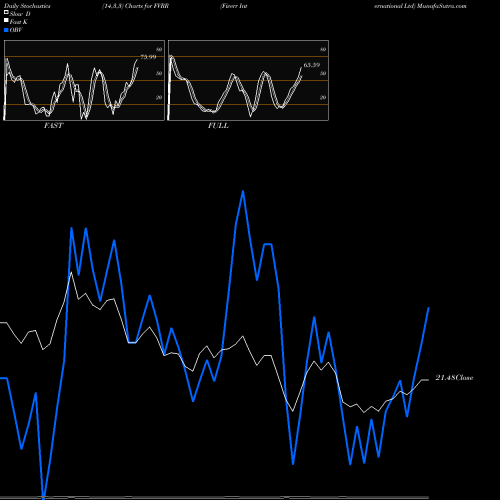The width and height of the screenshot is (500, 500).
Task: Select the FAST stochastic chart label
Action: (53, 126)
